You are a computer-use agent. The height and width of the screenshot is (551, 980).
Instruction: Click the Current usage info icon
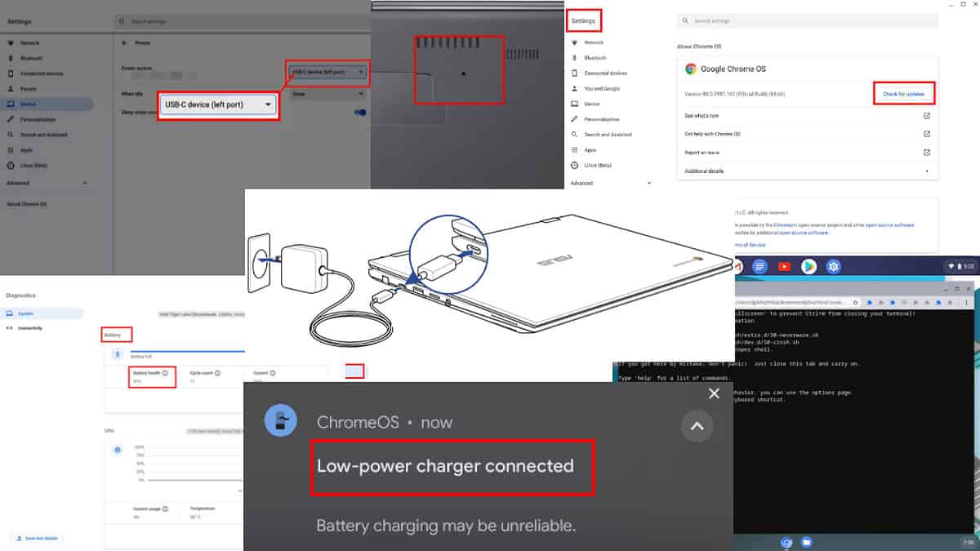[x=165, y=509]
